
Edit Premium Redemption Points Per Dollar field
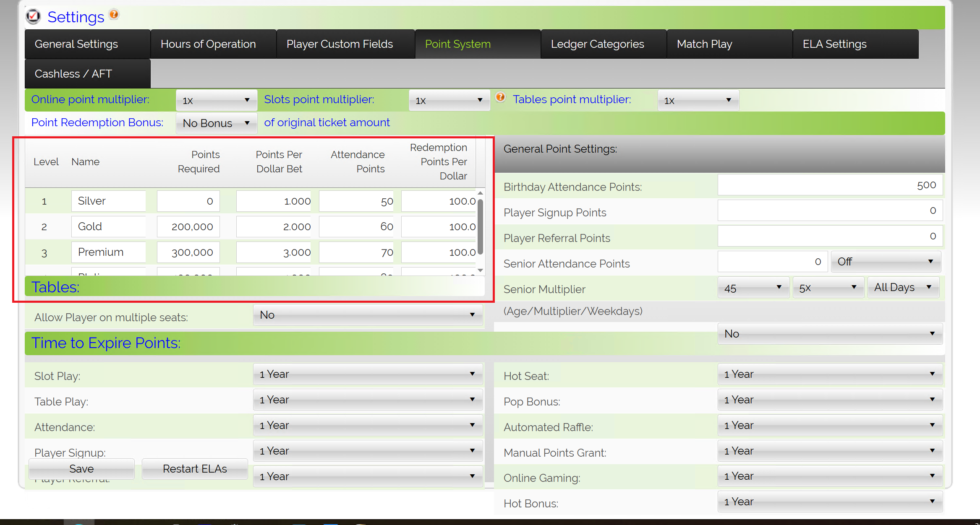point(439,252)
